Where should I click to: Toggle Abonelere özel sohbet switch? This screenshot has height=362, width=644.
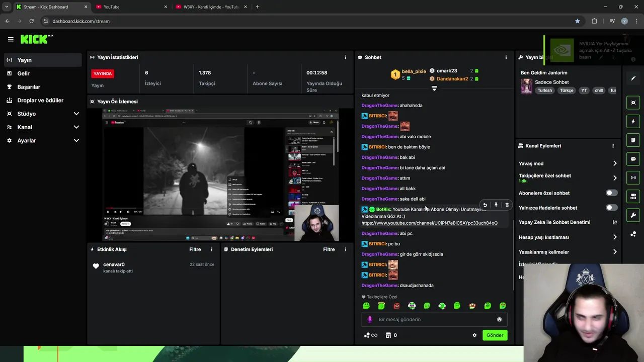click(611, 193)
